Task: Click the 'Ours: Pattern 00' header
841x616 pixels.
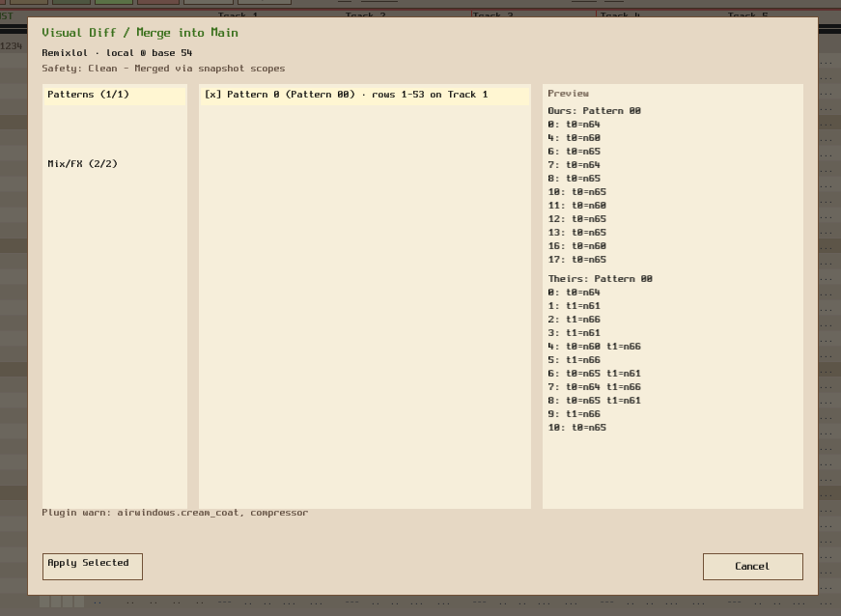Action: click(x=594, y=111)
